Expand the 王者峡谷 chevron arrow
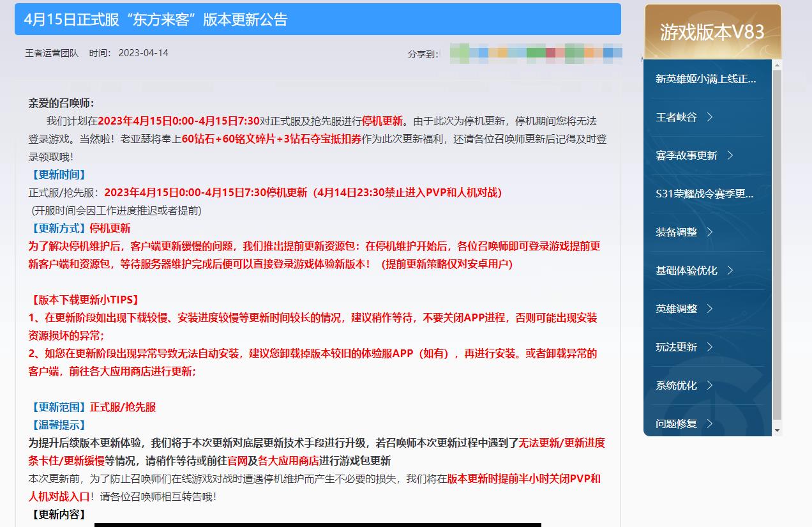 point(709,117)
